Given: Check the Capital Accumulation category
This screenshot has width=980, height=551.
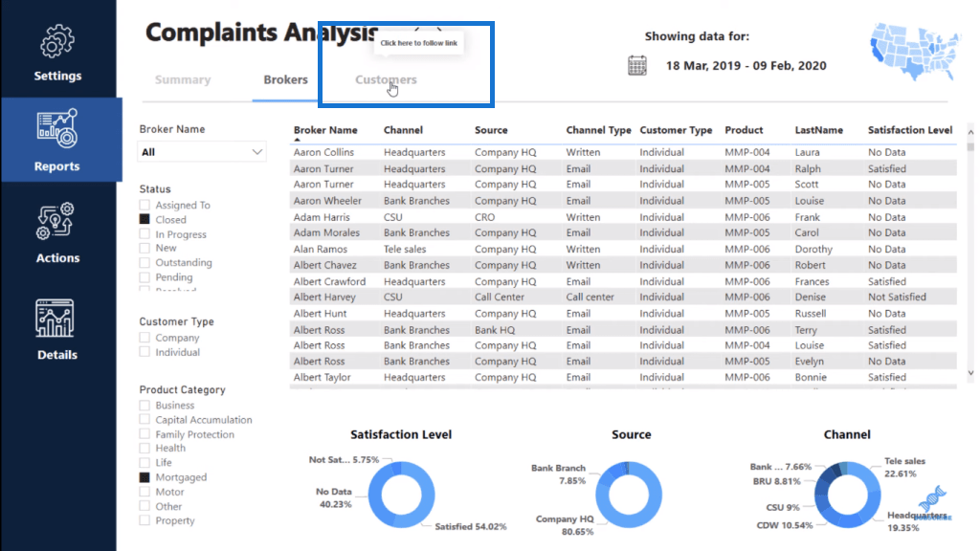Looking at the screenshot, I should tap(145, 419).
